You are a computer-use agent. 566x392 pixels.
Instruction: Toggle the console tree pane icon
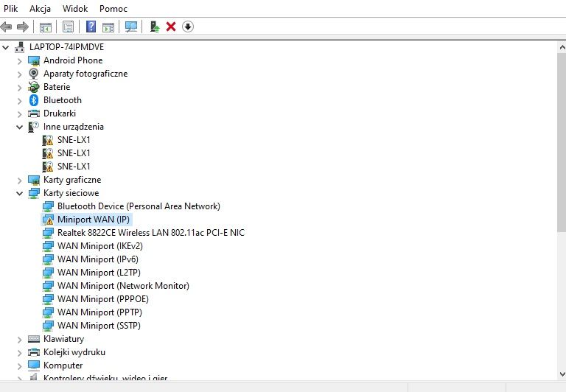pyautogui.click(x=46, y=27)
